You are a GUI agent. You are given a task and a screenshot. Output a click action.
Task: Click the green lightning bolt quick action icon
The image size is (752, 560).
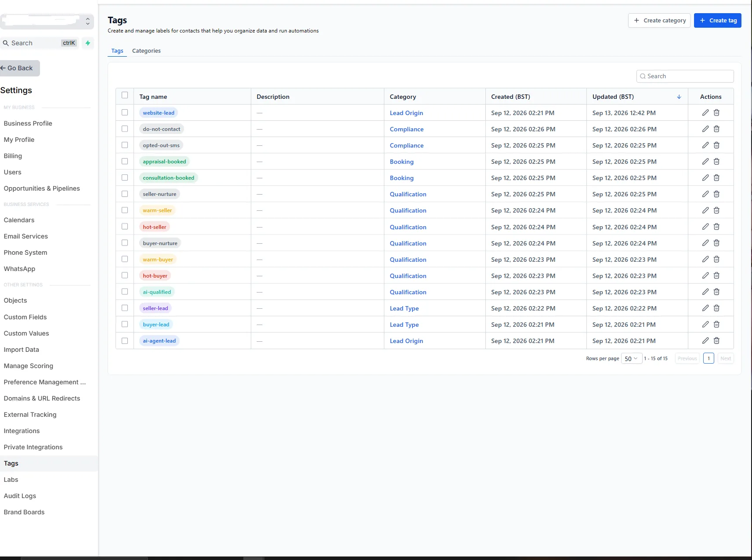(88, 43)
